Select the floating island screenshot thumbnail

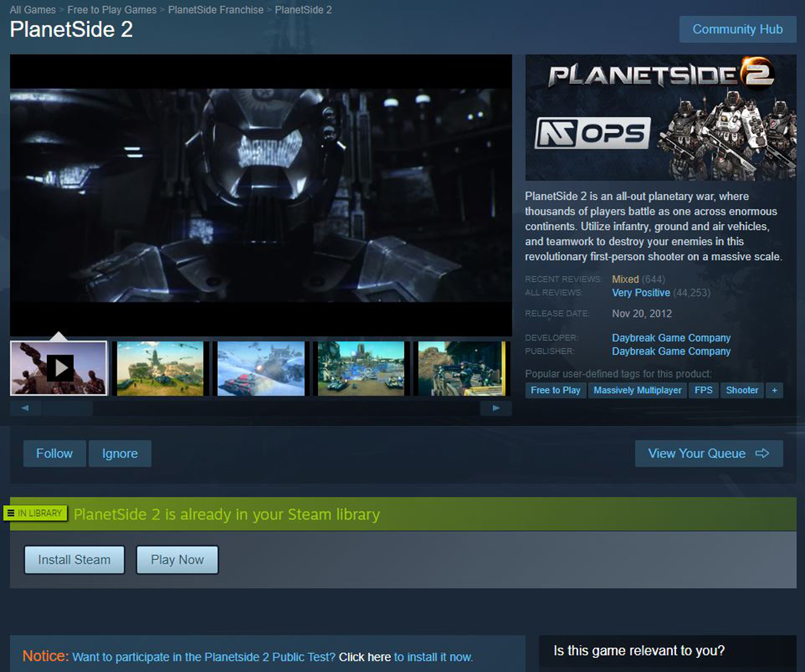click(x=160, y=368)
